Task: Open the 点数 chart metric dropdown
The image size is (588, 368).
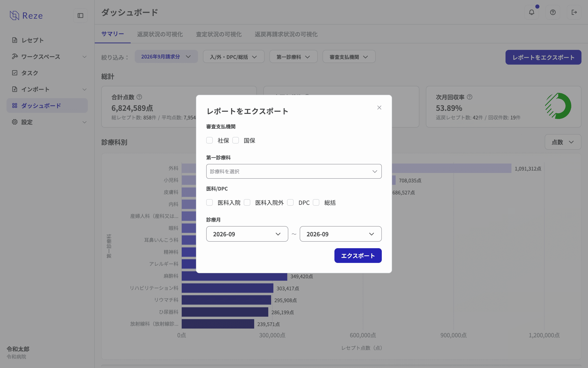Action: 563,142
